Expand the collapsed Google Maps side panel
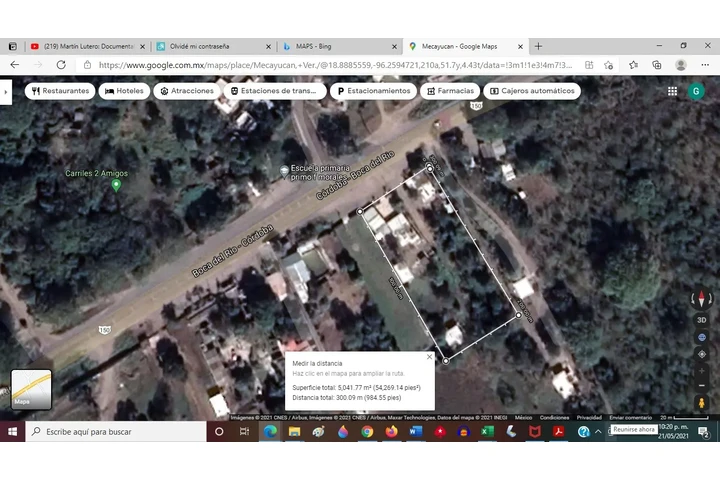 coord(6,92)
